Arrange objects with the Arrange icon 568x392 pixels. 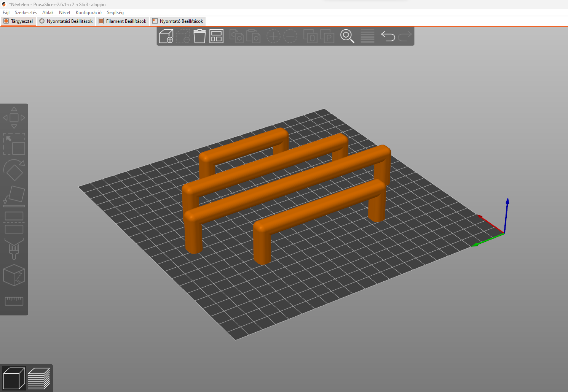click(x=216, y=36)
